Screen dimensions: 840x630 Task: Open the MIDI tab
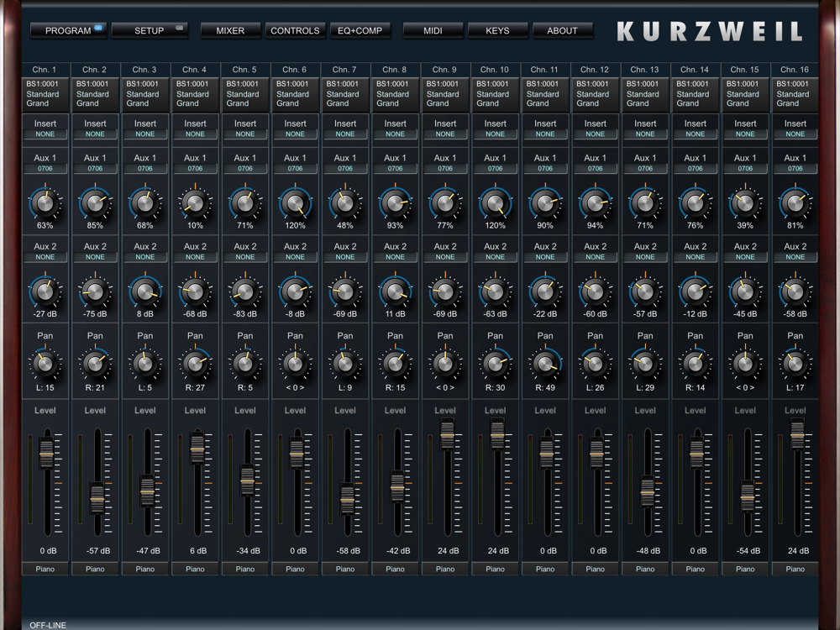[x=433, y=30]
